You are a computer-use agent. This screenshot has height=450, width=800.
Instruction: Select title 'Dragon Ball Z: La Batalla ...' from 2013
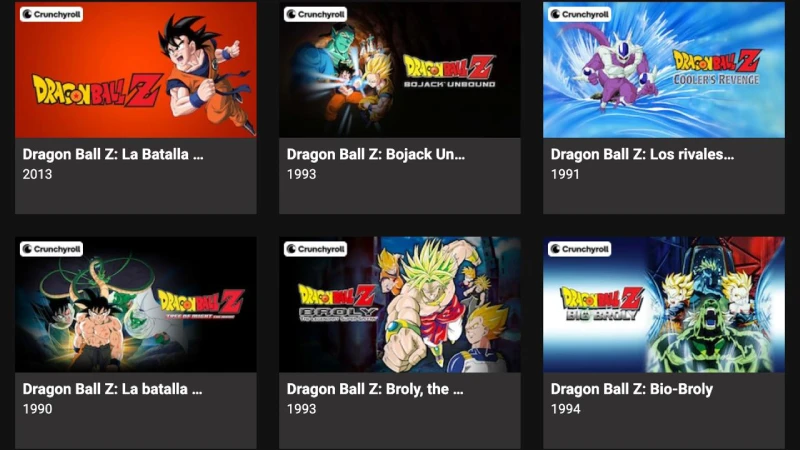click(x=113, y=154)
